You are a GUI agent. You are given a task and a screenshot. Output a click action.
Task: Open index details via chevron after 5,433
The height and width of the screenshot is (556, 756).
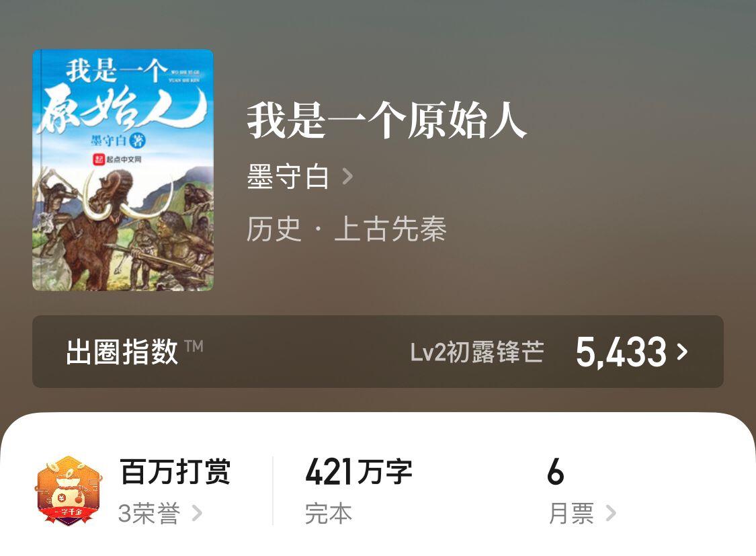tap(682, 352)
